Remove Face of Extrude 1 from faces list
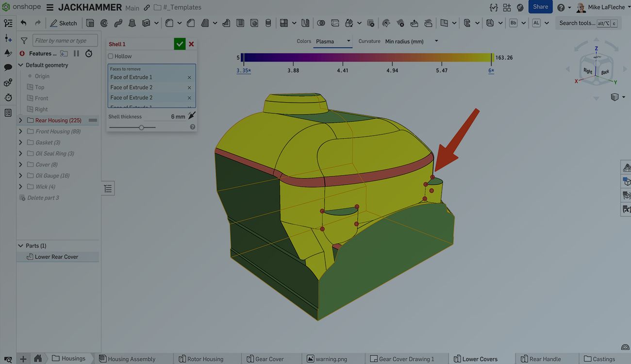Viewport: 631px width, 364px height. coord(189,77)
